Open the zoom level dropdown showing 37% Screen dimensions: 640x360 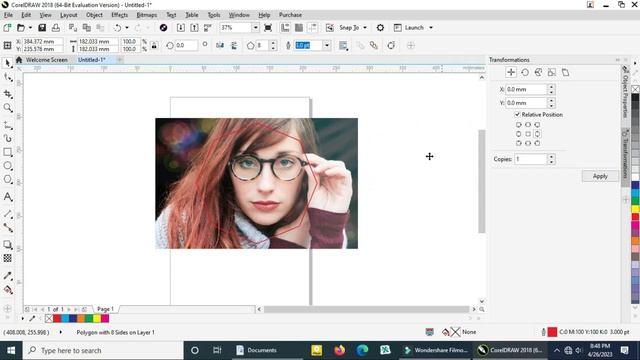[255, 28]
